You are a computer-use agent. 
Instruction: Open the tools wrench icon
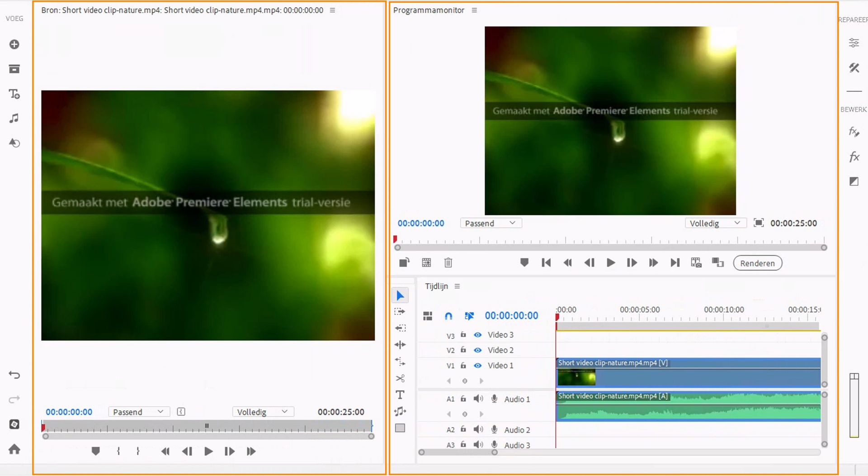pyautogui.click(x=854, y=68)
